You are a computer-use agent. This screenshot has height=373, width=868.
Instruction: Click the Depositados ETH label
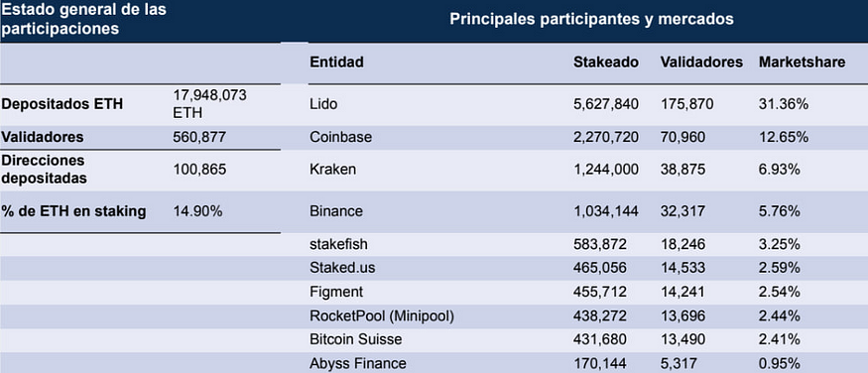point(62,103)
